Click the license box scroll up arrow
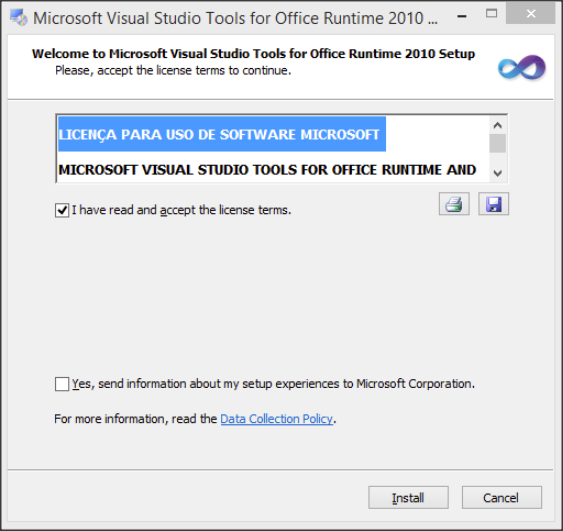 (497, 125)
